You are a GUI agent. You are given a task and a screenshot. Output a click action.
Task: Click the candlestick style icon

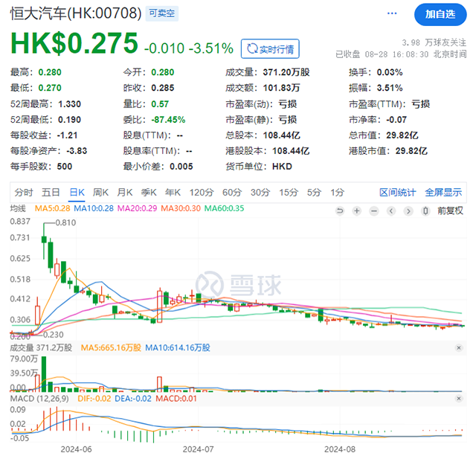(x=425, y=211)
